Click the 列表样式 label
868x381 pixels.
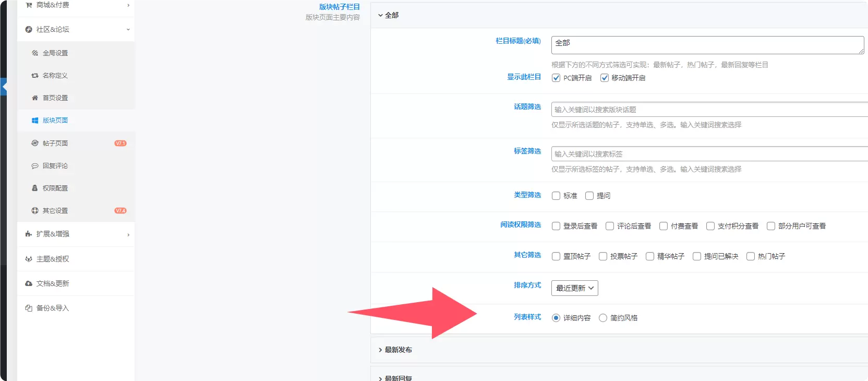pos(527,317)
